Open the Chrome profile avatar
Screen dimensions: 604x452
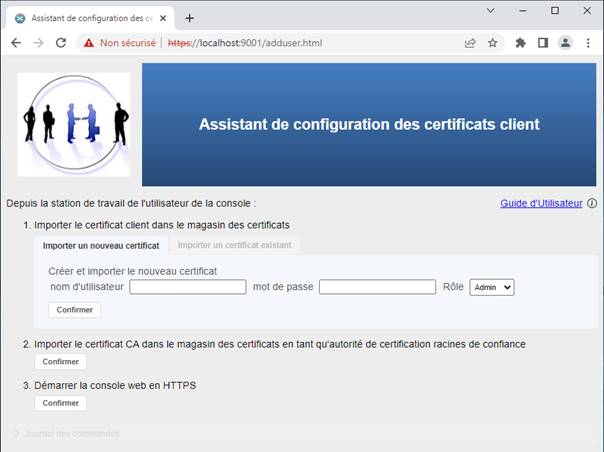click(565, 43)
